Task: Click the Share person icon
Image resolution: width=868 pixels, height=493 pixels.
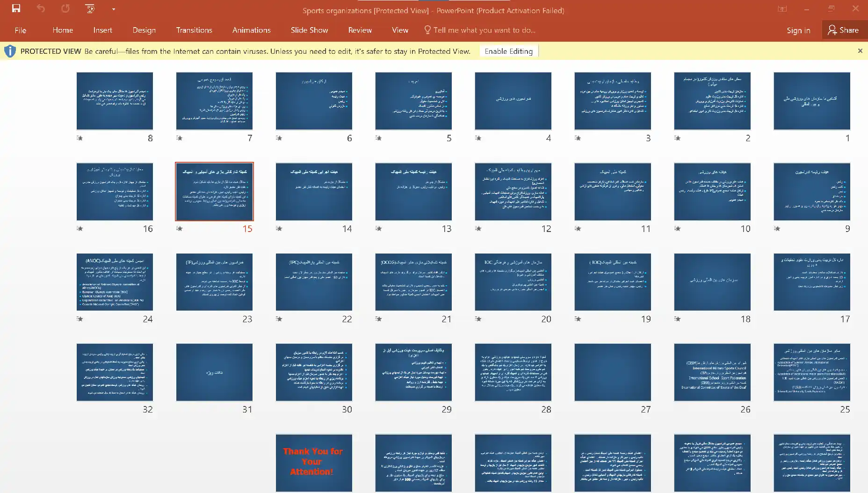Action: coord(832,30)
